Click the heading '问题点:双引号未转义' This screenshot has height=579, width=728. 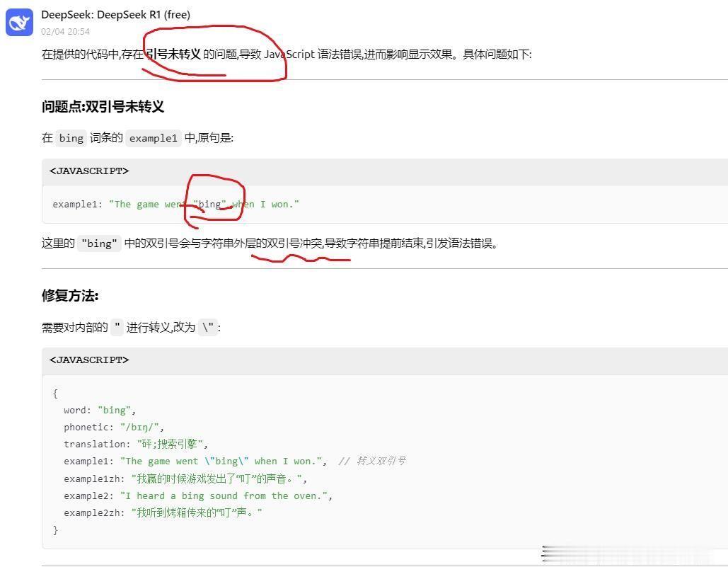point(103,107)
